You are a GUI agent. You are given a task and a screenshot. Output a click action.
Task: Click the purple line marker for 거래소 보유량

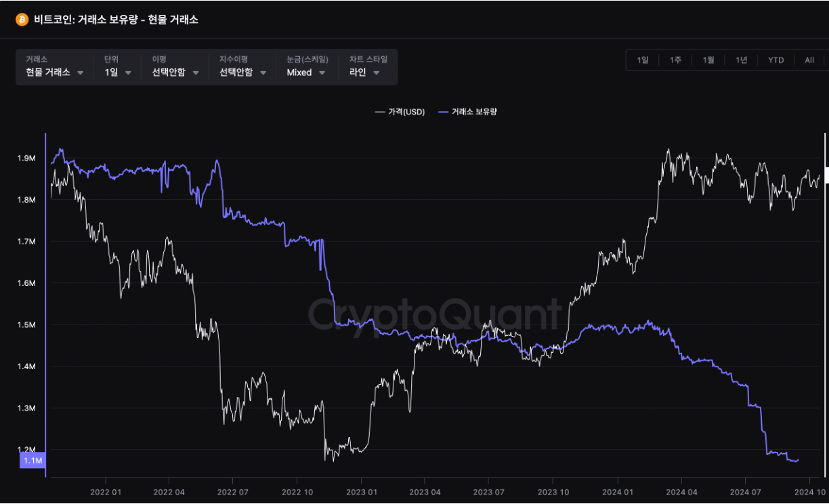[x=444, y=112]
